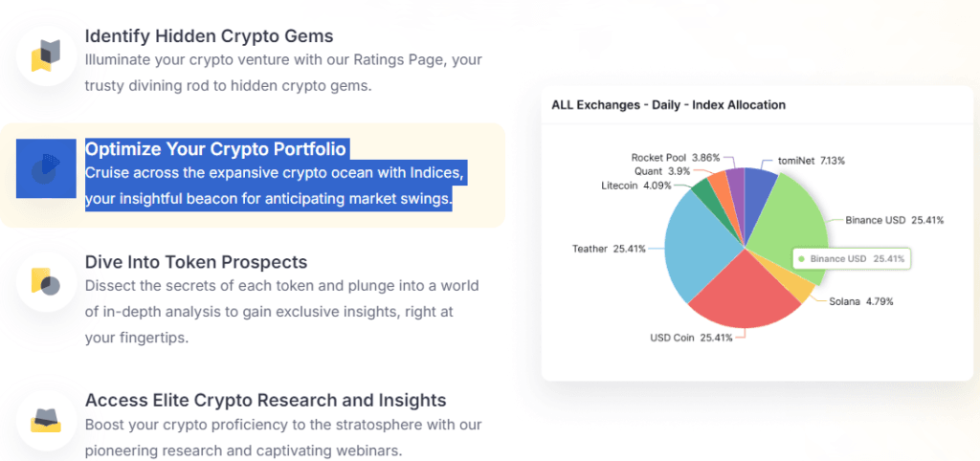Click the ALL Exchanges - Daily - Index Allocation title
The width and height of the screenshot is (980, 461).
tap(668, 105)
